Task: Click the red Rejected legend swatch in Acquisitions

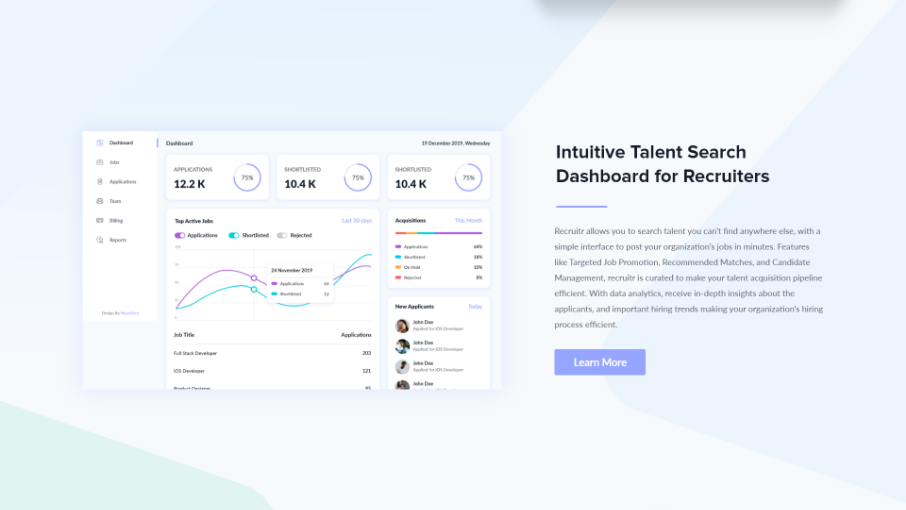Action: (398, 278)
